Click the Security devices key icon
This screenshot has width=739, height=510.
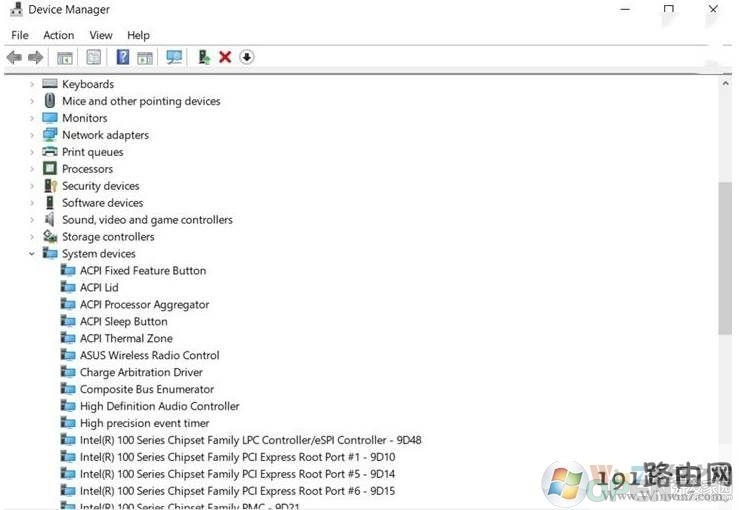(50, 185)
